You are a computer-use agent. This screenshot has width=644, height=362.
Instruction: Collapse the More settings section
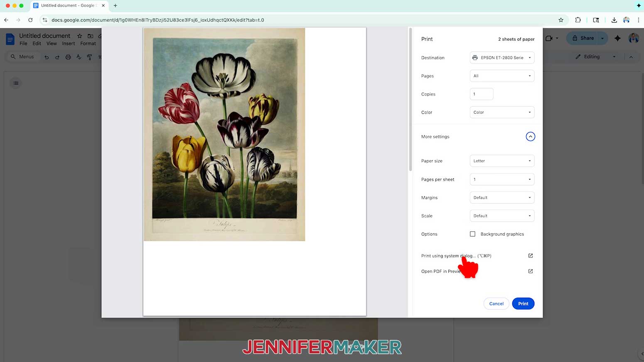click(531, 137)
